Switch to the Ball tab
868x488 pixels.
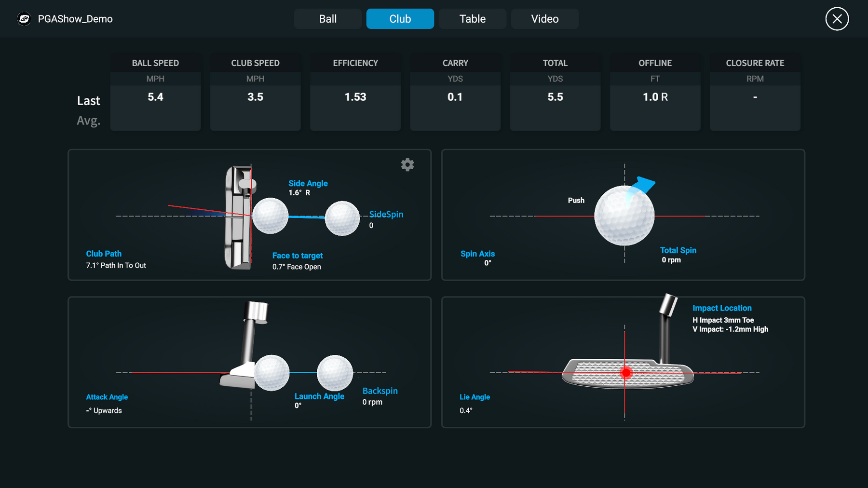(327, 19)
